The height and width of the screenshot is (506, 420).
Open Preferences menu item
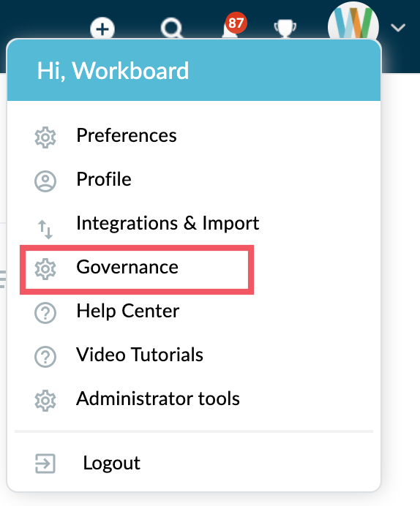(x=127, y=135)
